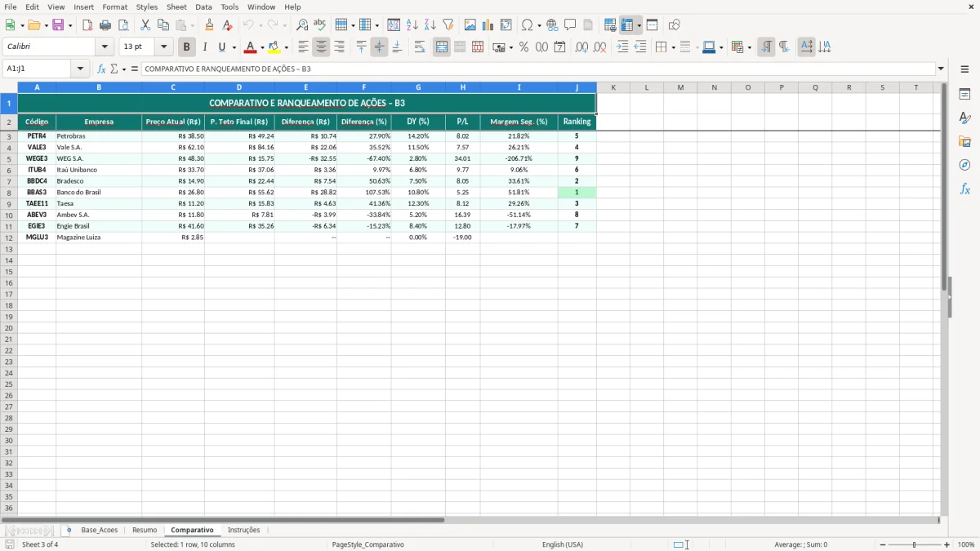Add a decimal place
The image size is (980, 551).
pyautogui.click(x=581, y=47)
